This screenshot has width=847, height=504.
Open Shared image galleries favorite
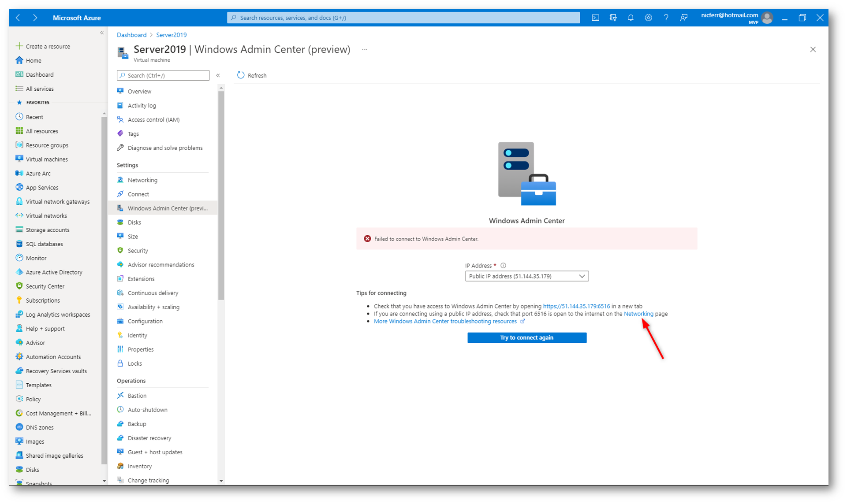(x=49, y=455)
